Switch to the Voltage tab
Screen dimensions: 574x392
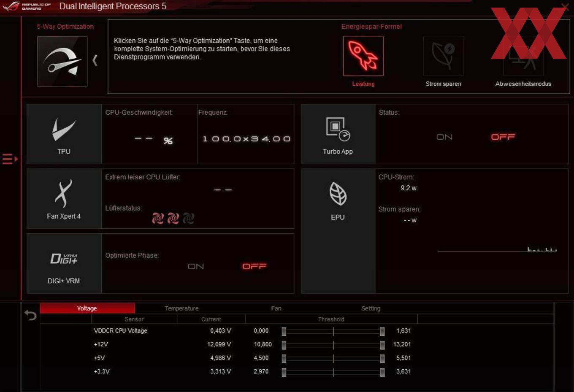pyautogui.click(x=87, y=308)
